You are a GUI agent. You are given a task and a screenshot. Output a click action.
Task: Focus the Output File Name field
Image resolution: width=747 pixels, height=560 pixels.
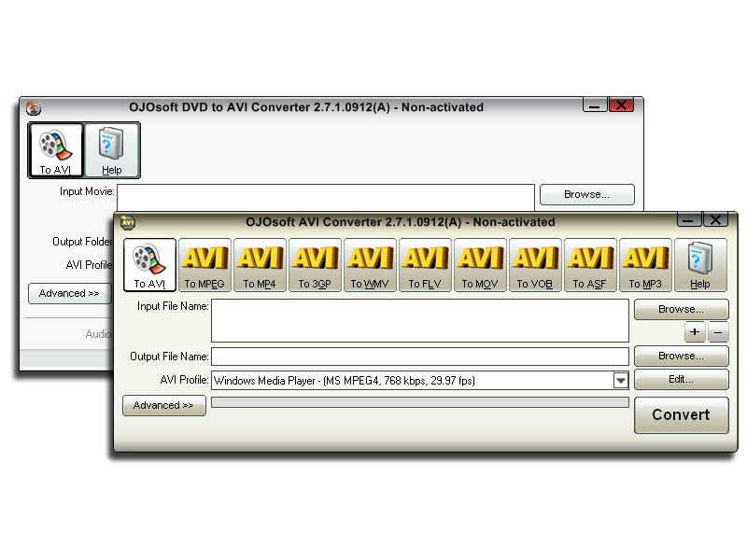pyautogui.click(x=419, y=357)
